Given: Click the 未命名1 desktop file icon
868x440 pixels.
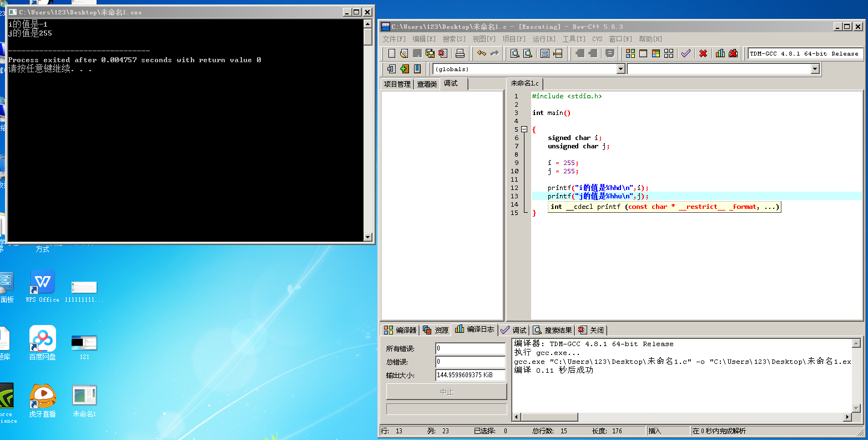Looking at the screenshot, I should [x=84, y=401].
